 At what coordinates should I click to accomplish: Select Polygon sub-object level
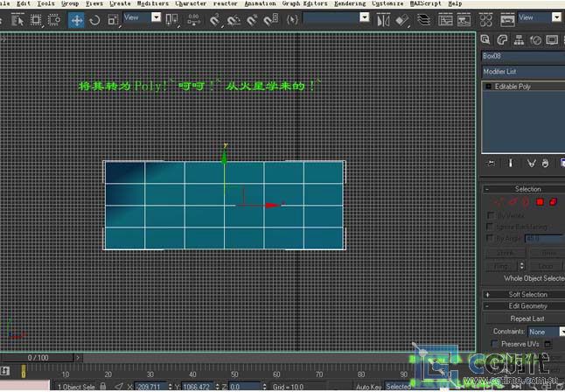tap(540, 202)
